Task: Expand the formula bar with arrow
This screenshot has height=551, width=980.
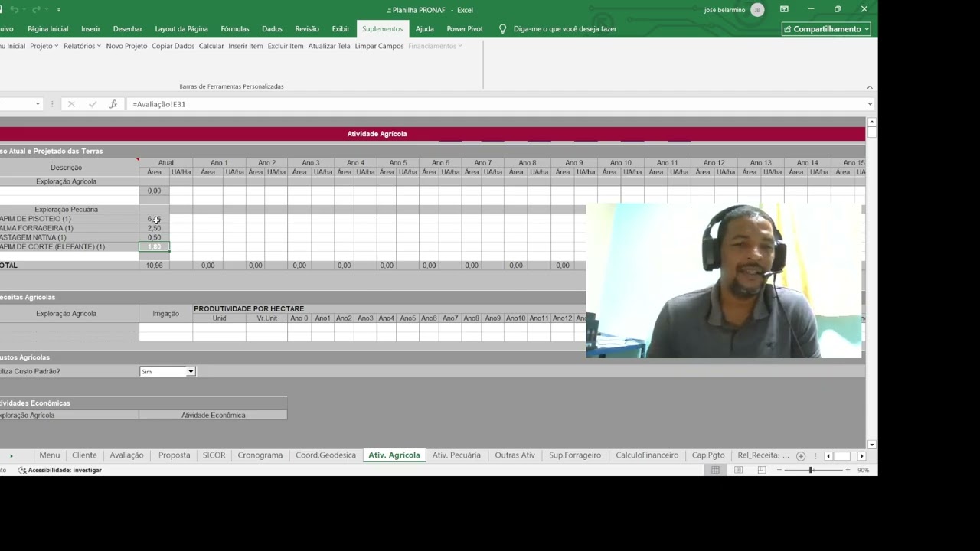Action: (x=870, y=104)
